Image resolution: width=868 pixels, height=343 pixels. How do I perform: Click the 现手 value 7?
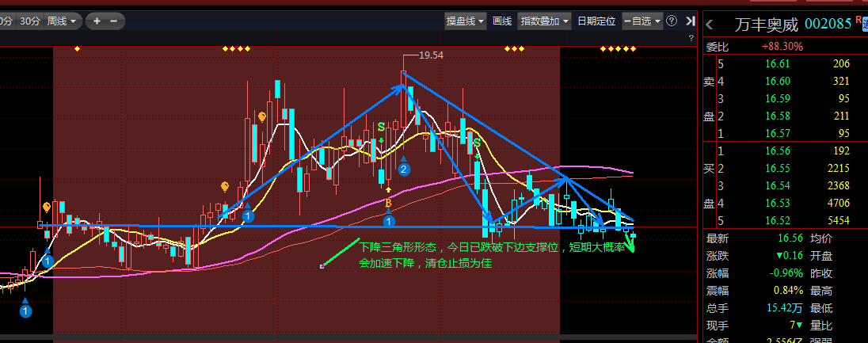[x=797, y=325]
